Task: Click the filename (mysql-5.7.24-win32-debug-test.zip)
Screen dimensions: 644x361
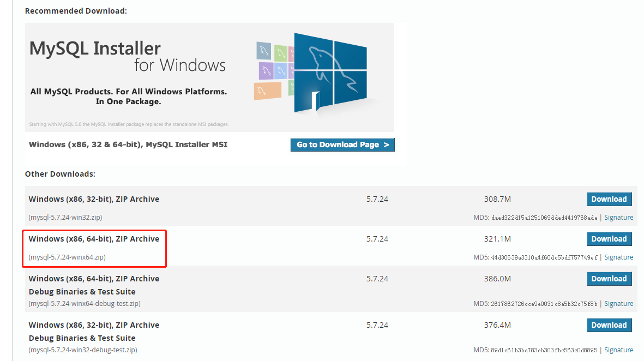Action: pos(83,350)
